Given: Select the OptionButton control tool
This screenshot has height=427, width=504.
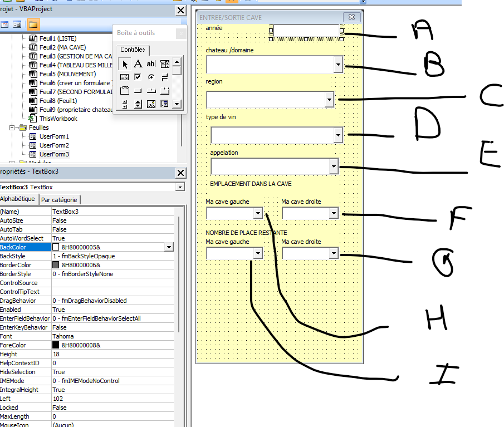Looking at the screenshot, I should tap(151, 77).
